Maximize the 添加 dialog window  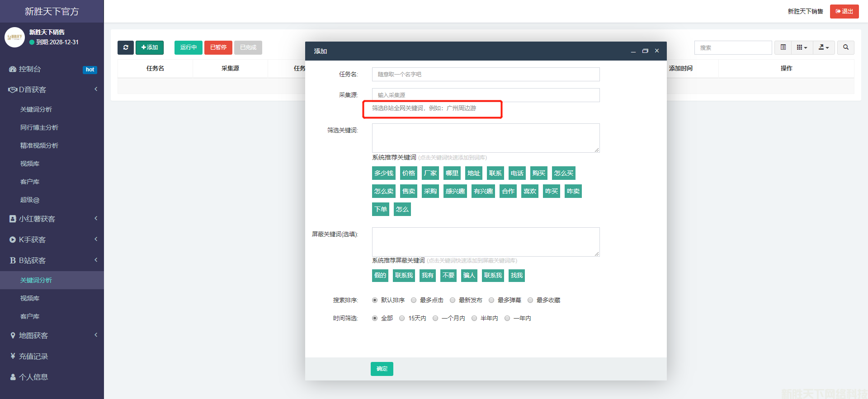[645, 51]
